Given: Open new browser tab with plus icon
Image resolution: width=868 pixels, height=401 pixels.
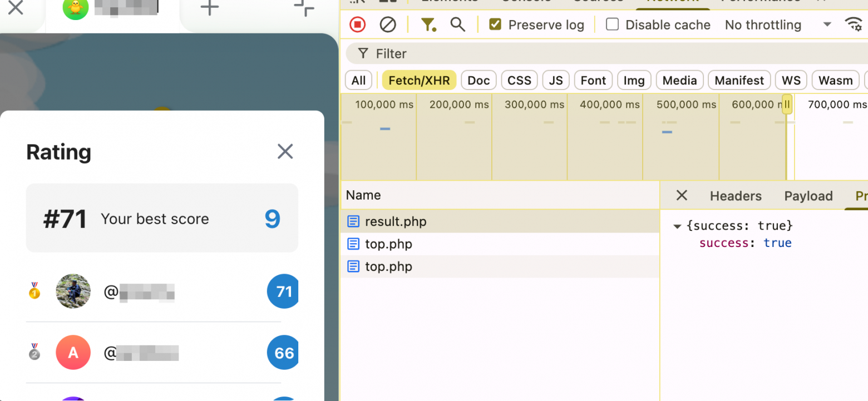Looking at the screenshot, I should 209,8.
